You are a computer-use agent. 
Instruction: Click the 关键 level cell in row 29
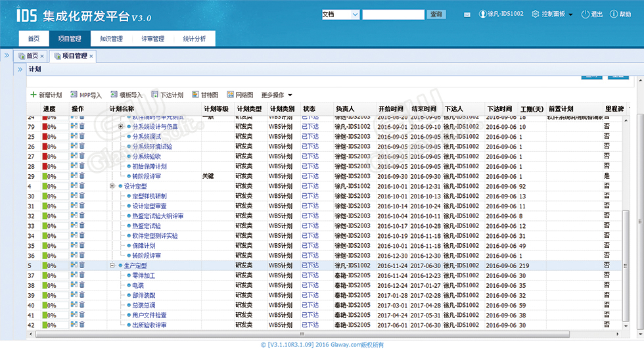pyautogui.click(x=208, y=175)
